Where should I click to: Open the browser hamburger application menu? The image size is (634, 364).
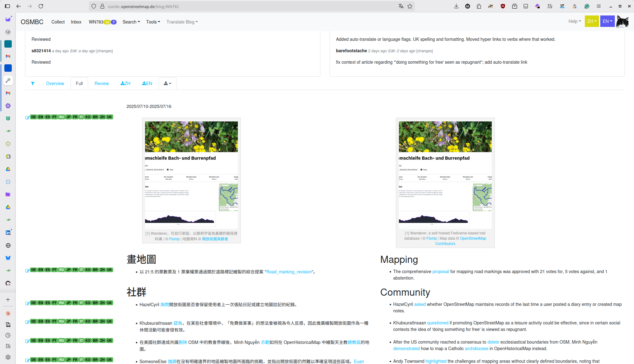pyautogui.click(x=599, y=6)
